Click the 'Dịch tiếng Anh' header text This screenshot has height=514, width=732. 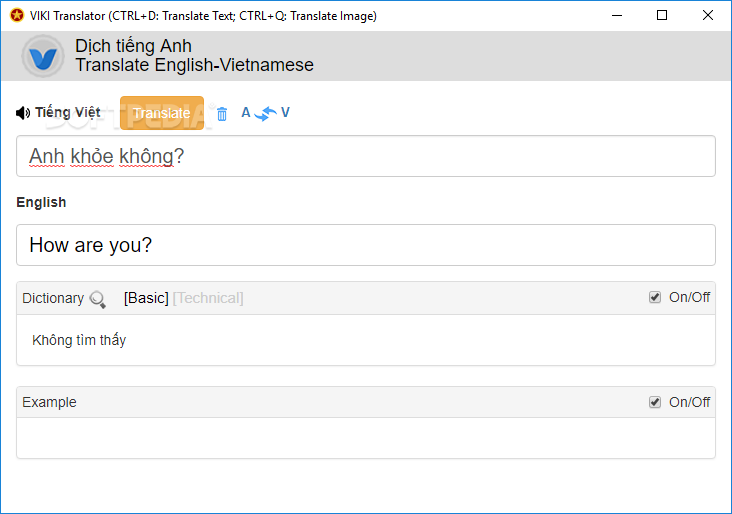pos(134,46)
